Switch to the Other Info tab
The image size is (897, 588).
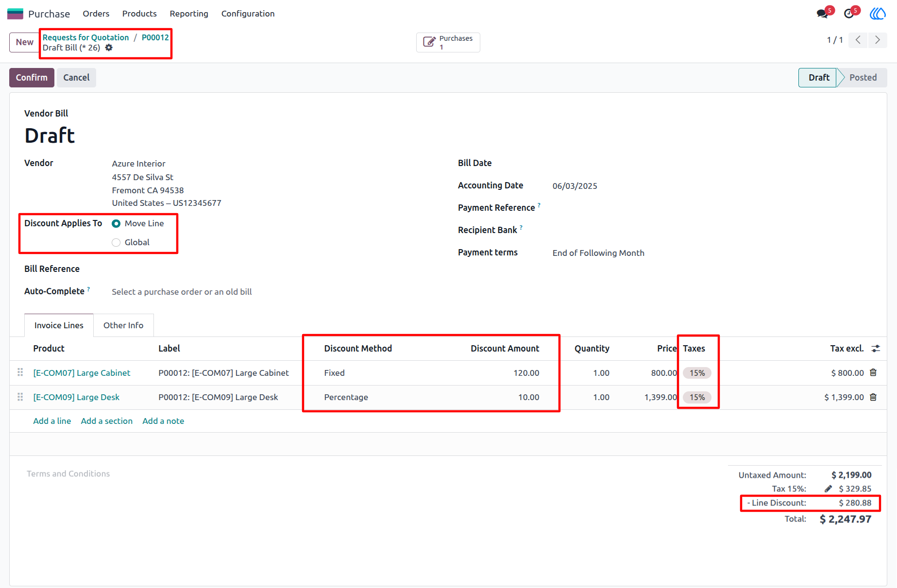click(x=123, y=325)
